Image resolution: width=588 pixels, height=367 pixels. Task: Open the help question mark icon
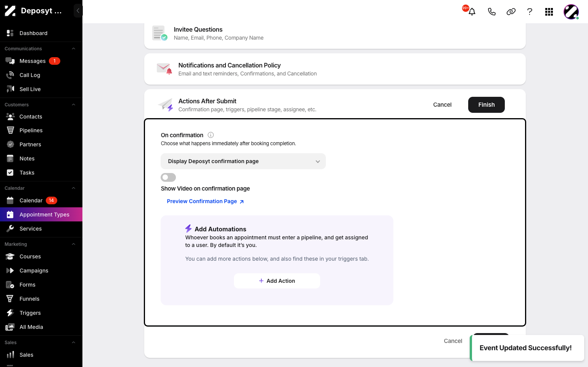click(530, 12)
